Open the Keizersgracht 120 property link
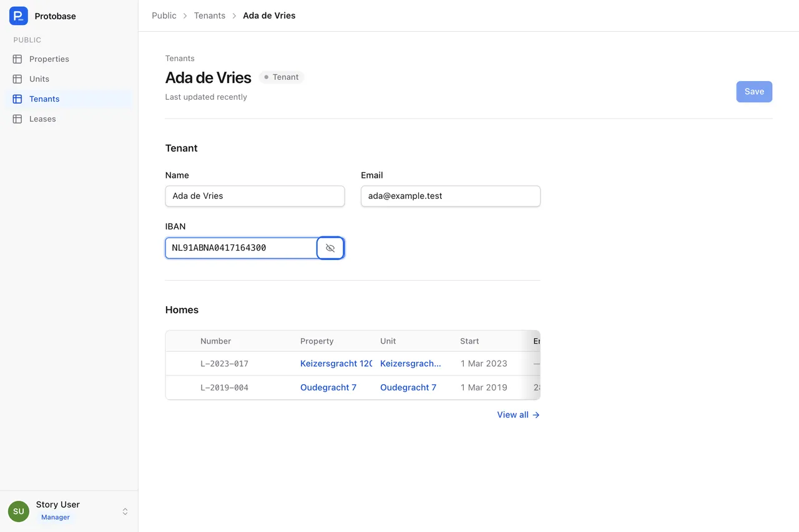The width and height of the screenshot is (799, 532). pyautogui.click(x=336, y=364)
